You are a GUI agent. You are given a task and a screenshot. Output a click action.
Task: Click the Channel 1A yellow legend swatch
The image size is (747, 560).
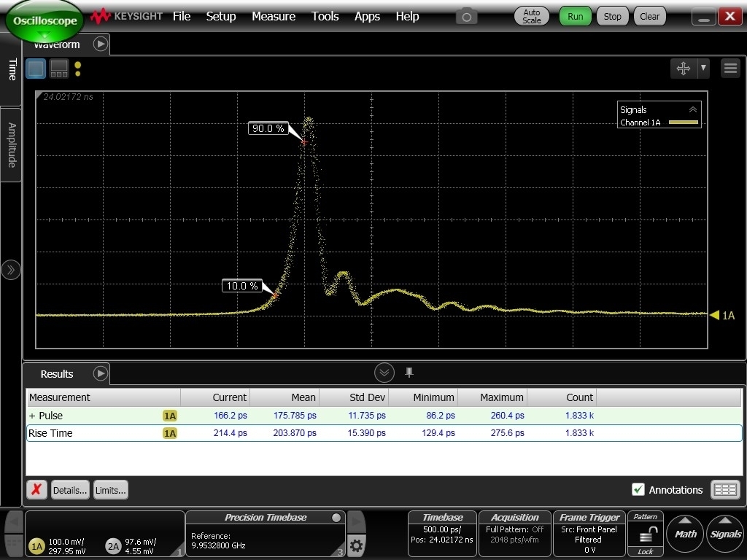click(x=683, y=122)
